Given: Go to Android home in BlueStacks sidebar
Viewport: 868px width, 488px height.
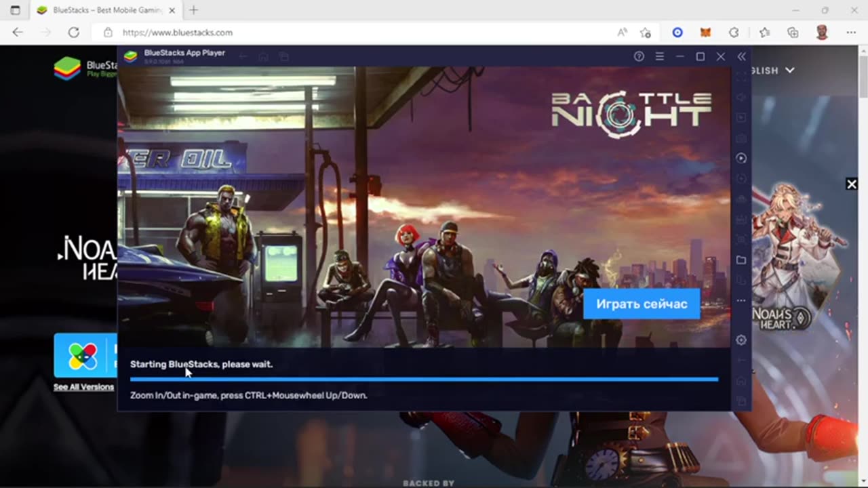Looking at the screenshot, I should (x=741, y=381).
